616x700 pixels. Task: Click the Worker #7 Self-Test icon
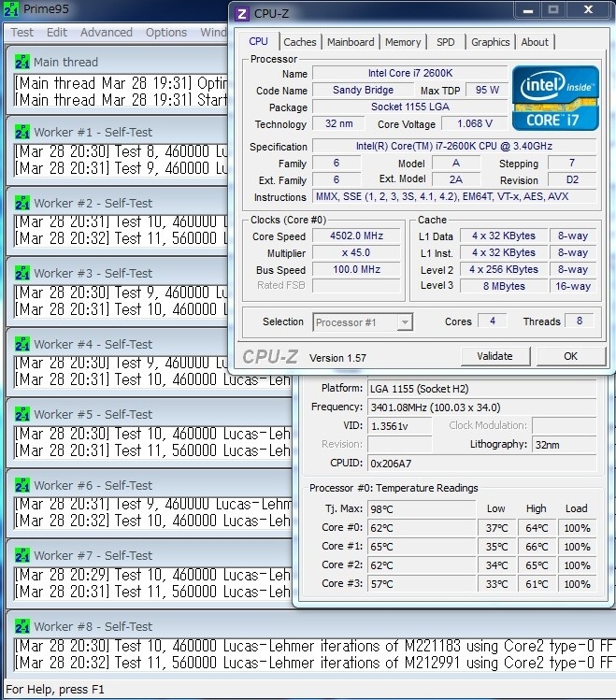pos(21,555)
